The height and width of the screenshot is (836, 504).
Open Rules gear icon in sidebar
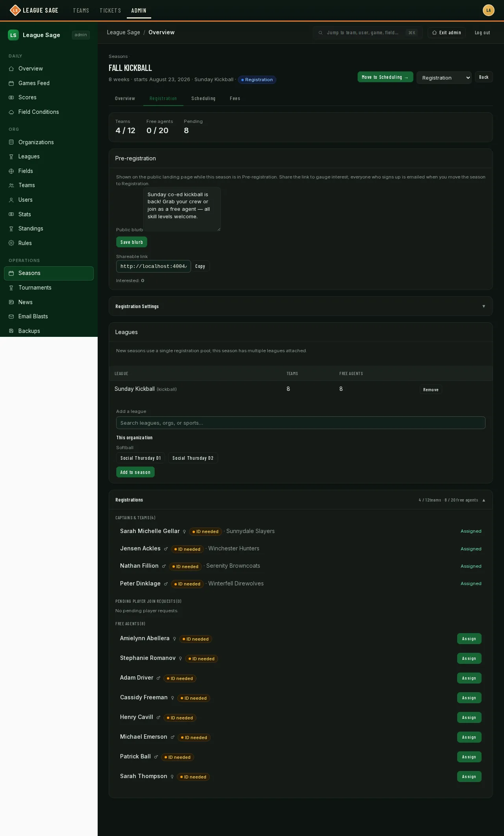[11, 243]
